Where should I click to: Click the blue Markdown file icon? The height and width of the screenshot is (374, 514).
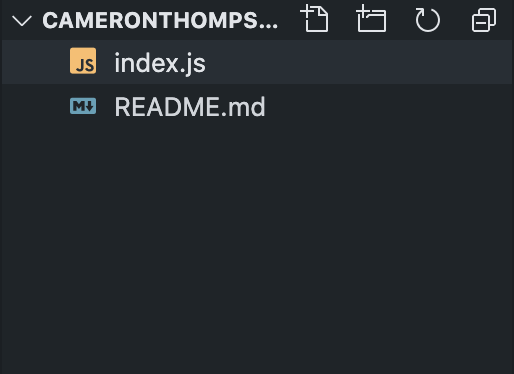click(83, 106)
